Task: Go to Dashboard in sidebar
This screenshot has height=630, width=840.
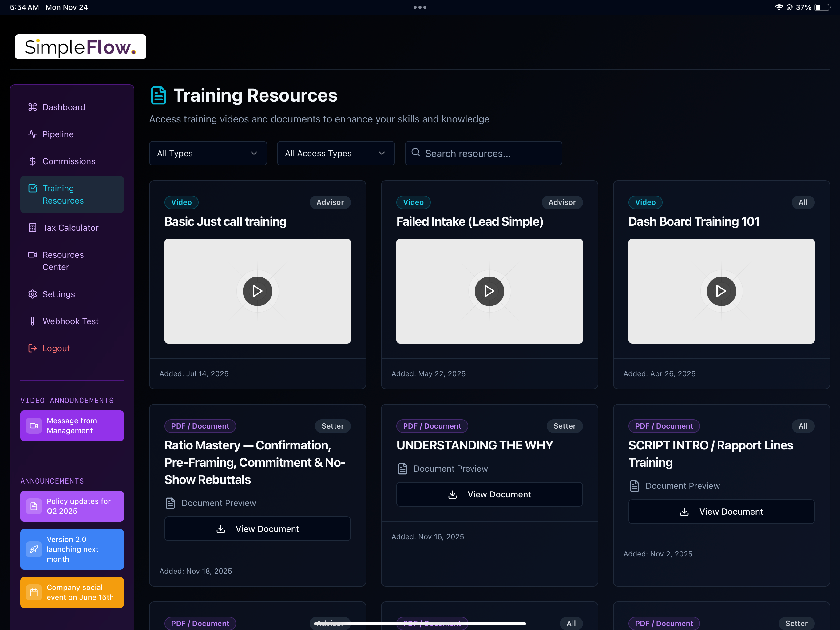Action: [x=72, y=107]
